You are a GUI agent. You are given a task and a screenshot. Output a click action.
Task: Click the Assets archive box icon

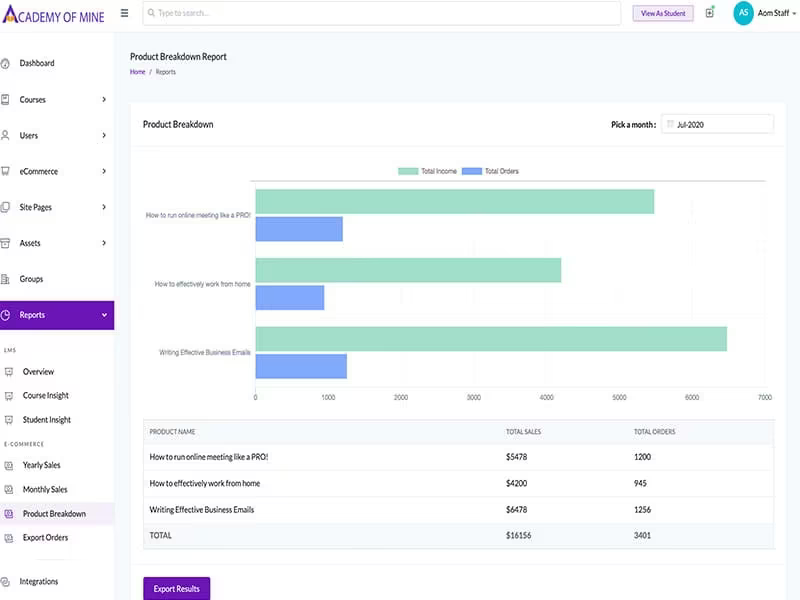(5, 243)
